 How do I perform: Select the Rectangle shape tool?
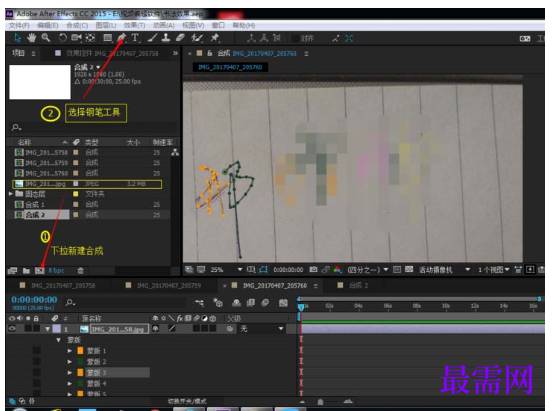click(x=107, y=38)
